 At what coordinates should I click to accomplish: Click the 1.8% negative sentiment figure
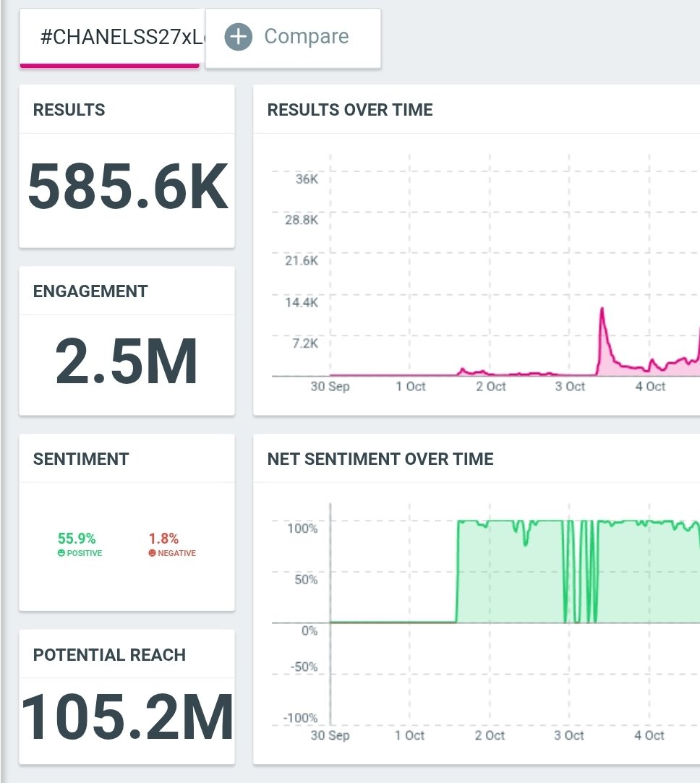click(x=163, y=539)
